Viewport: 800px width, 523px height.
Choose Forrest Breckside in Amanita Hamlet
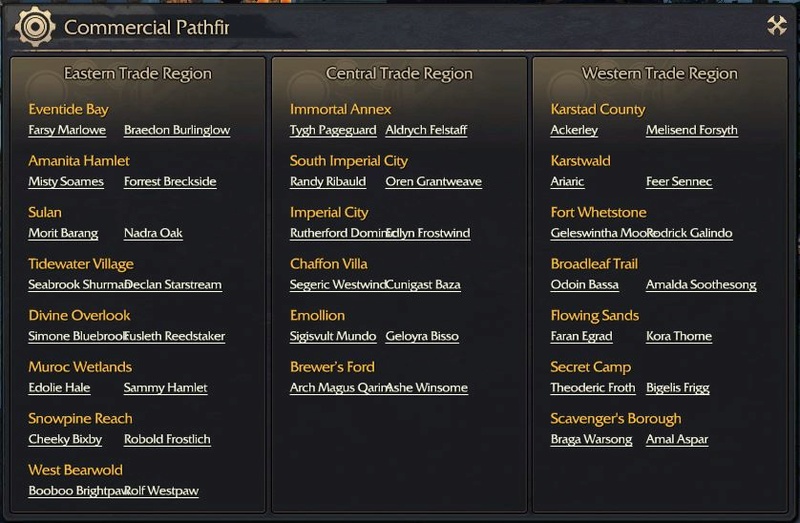click(170, 182)
